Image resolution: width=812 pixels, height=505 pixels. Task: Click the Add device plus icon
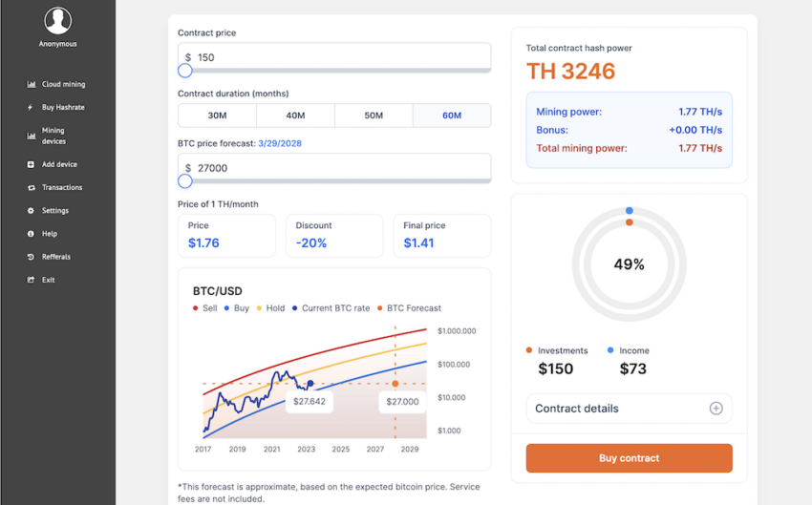tap(32, 165)
